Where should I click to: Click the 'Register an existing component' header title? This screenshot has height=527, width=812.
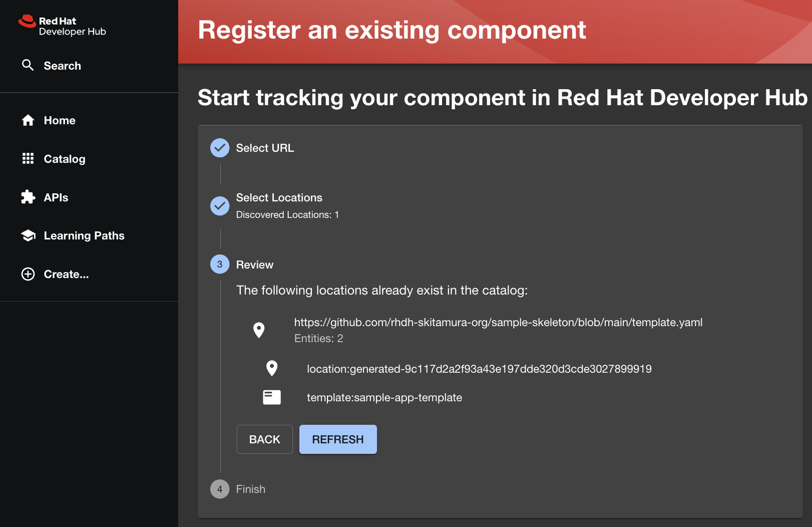[x=392, y=30]
